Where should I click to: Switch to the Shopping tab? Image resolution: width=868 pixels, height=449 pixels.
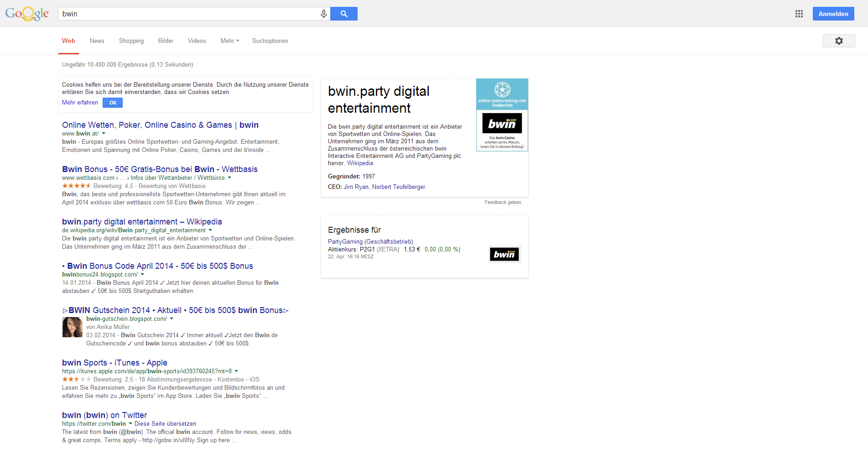pos(131,41)
